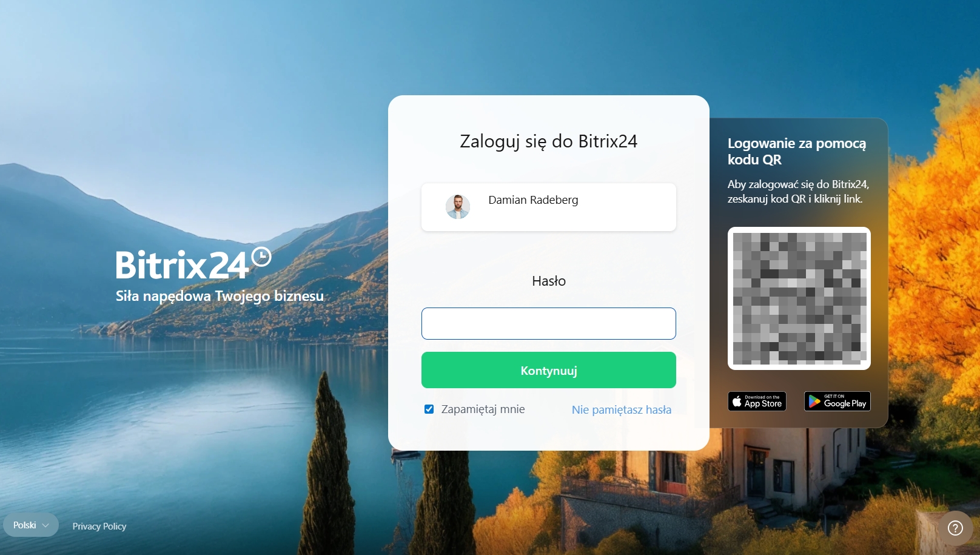Open help via the question mark icon
This screenshot has width=980, height=555.
point(955,528)
